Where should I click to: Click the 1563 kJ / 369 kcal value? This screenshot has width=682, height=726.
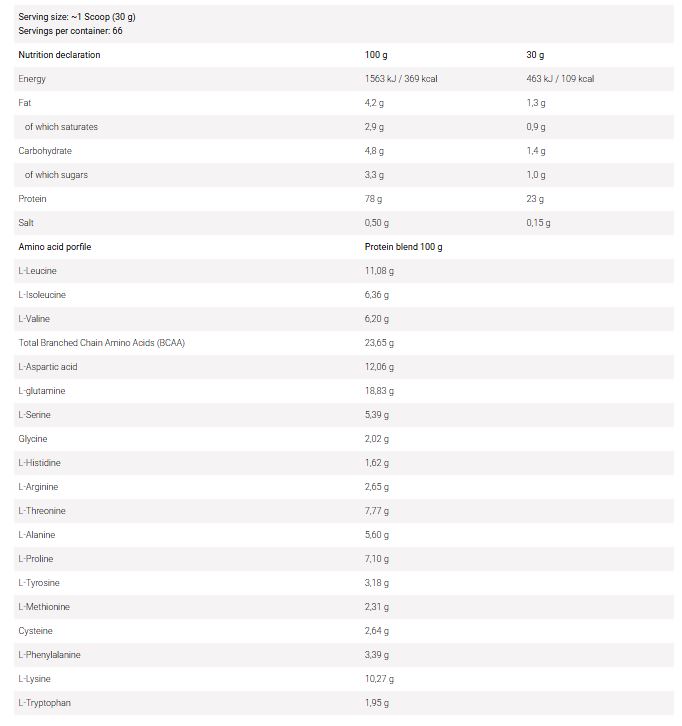coord(401,79)
